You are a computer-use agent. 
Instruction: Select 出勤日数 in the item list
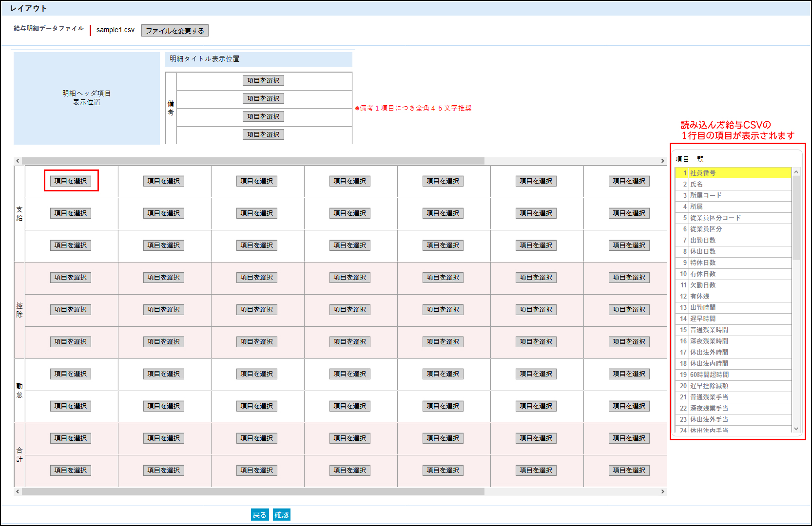[x=733, y=240]
